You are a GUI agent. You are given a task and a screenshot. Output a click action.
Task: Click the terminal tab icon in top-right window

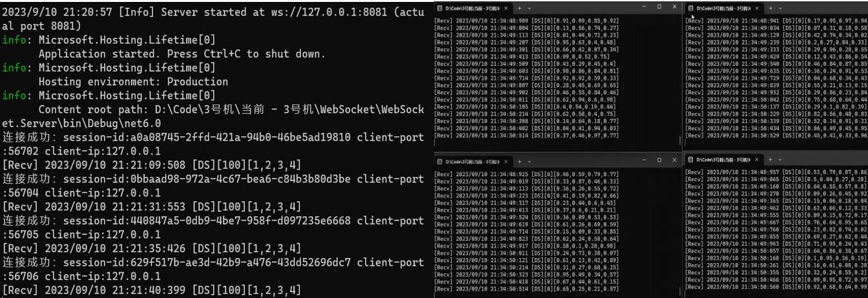coord(691,8)
